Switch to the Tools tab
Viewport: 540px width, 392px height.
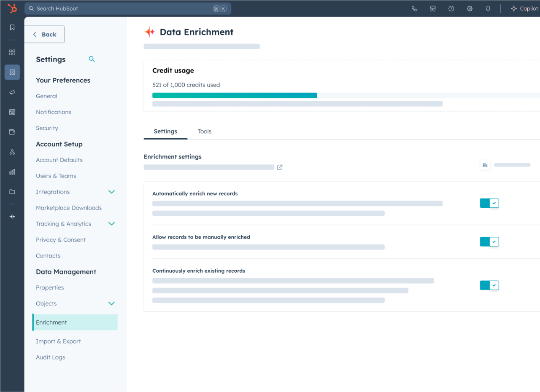(x=204, y=131)
